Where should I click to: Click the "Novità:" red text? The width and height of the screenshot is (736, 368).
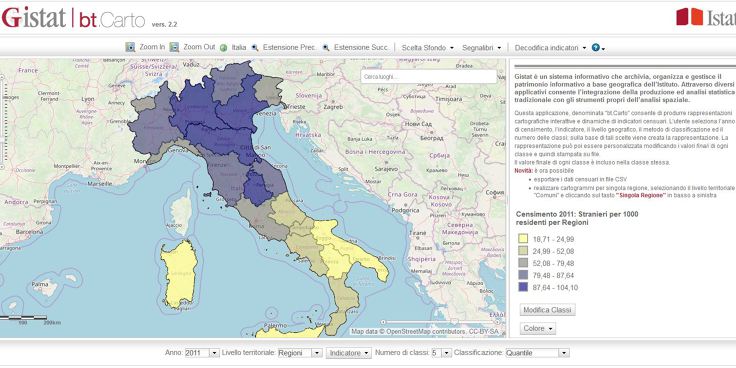click(x=523, y=170)
